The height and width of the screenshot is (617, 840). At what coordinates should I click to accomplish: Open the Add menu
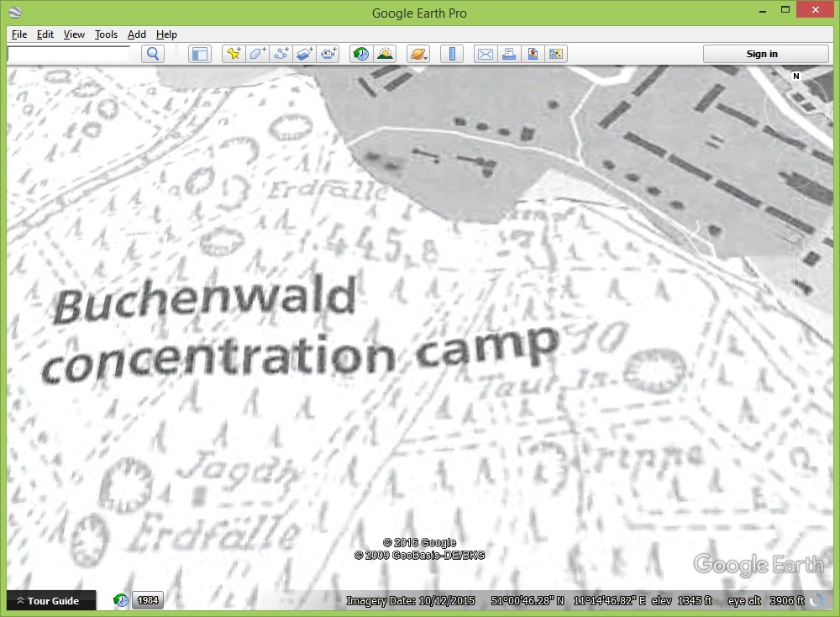(x=137, y=34)
